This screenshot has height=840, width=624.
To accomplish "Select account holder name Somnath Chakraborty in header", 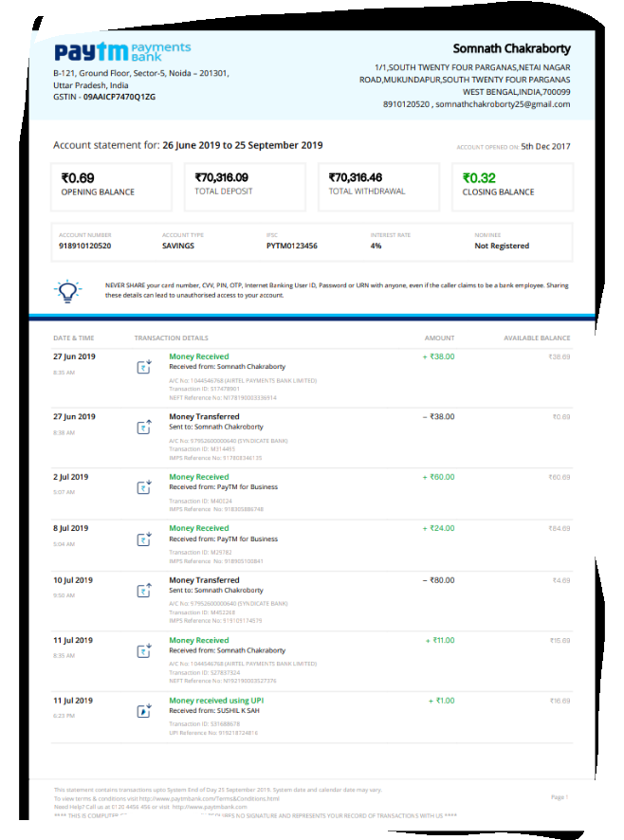I will click(x=511, y=48).
